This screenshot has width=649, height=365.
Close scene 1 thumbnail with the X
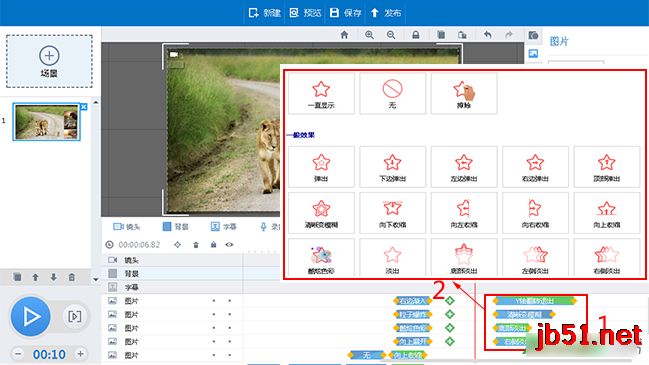click(84, 107)
